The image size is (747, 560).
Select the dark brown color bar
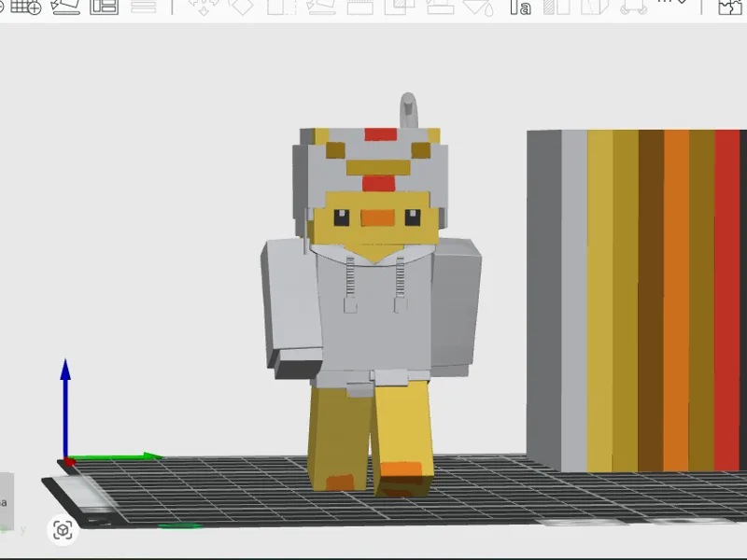pos(651,300)
